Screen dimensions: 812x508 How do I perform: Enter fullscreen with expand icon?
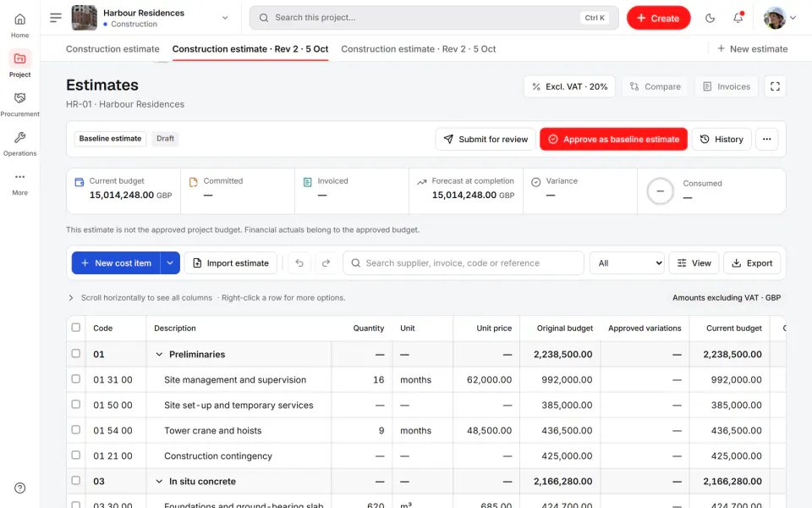tap(775, 86)
